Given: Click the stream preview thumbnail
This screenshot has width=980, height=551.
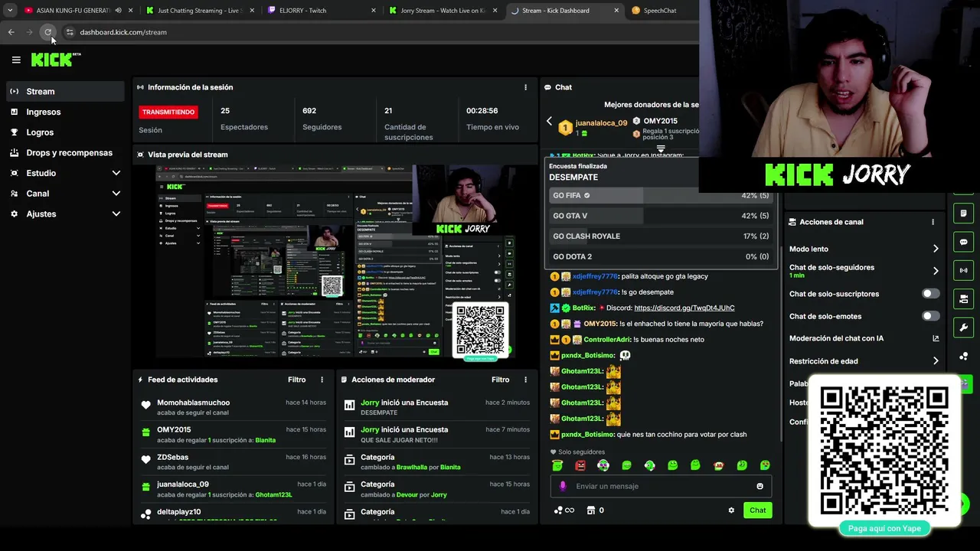Looking at the screenshot, I should click(x=335, y=261).
